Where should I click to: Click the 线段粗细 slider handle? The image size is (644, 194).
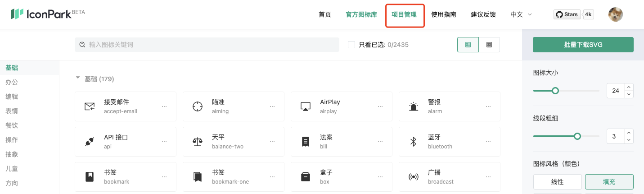[x=577, y=136]
